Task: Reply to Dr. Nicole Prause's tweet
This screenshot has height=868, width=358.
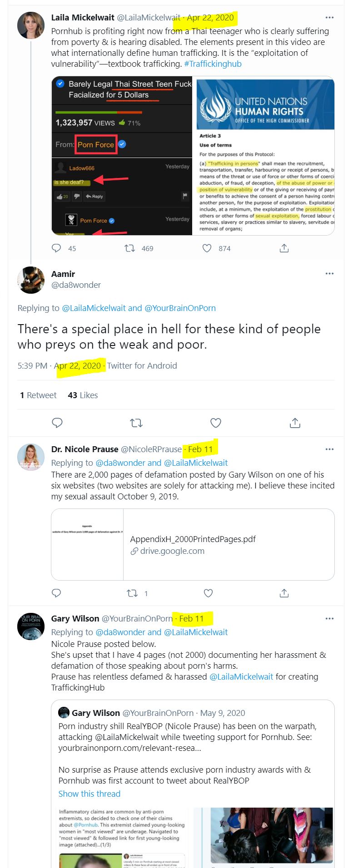Action: (56, 593)
